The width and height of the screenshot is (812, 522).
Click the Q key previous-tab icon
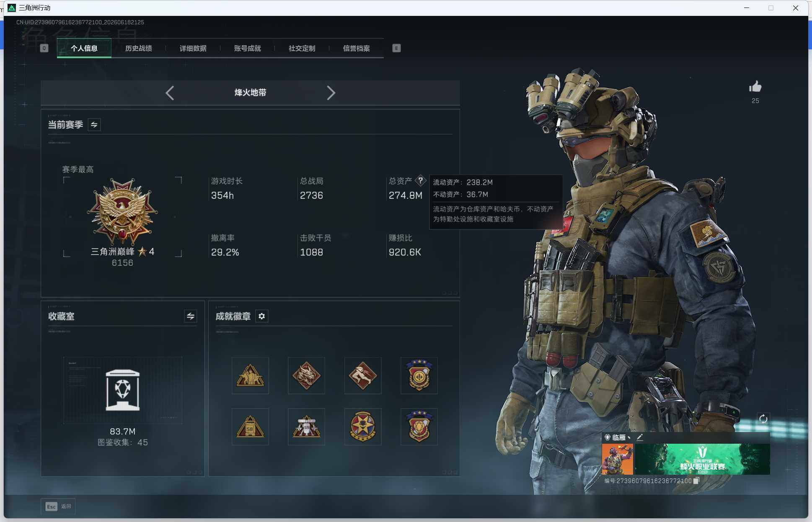coord(44,48)
